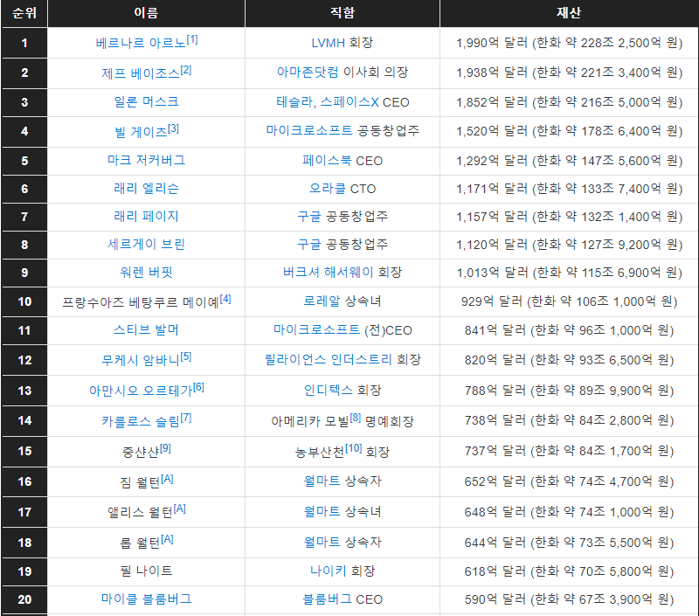Click 마이크로소프트 link in 스티브 발머 row

[316, 330]
